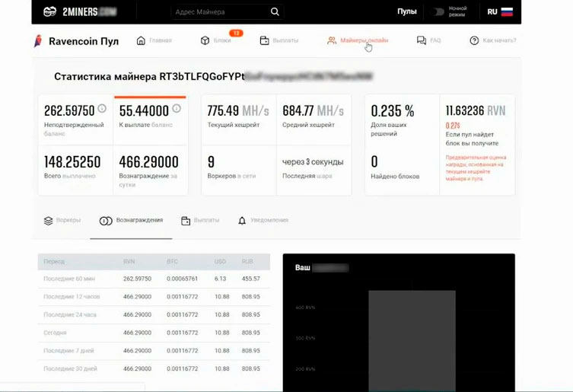The height and width of the screenshot is (392, 573).
Task: Switch to the Уведомления tab
Action: 263,221
